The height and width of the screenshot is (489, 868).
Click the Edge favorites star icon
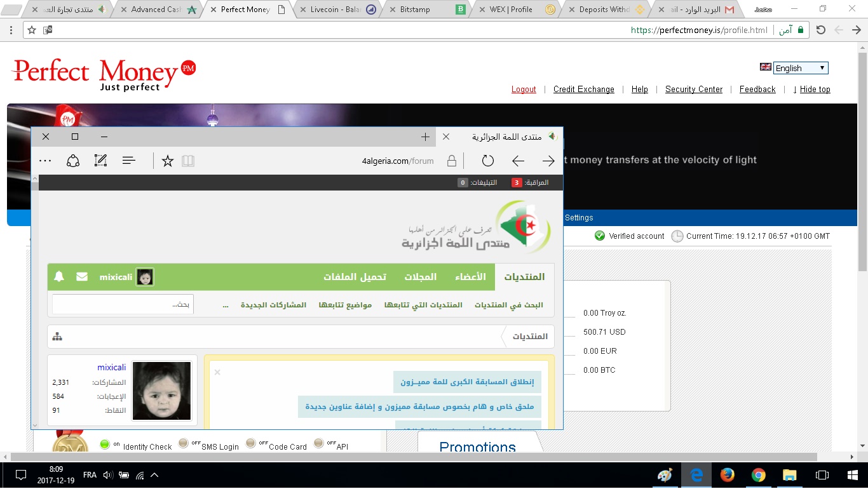click(x=168, y=161)
